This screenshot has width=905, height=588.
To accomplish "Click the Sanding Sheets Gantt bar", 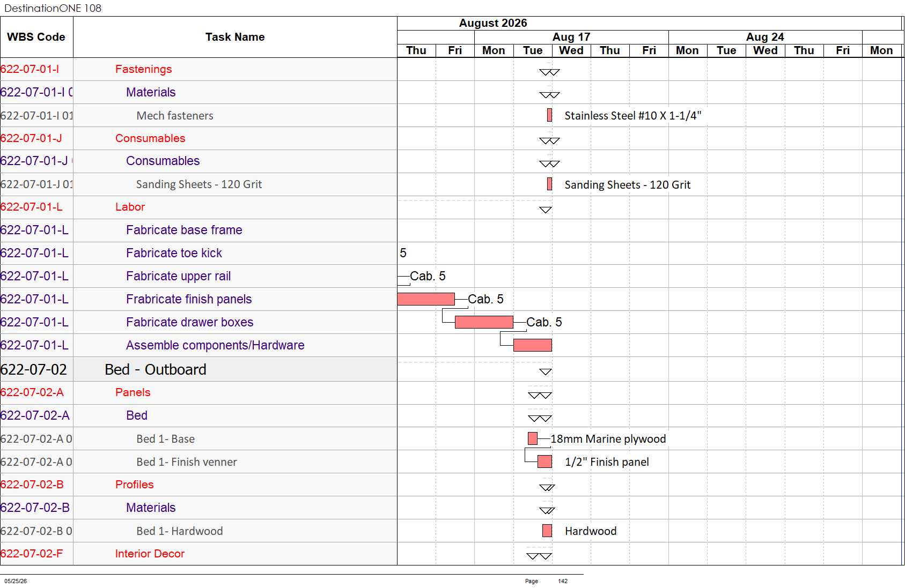I will [549, 184].
